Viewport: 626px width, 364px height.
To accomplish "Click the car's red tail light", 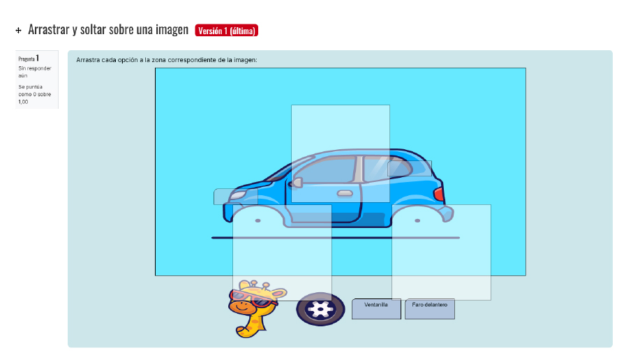I will pyautogui.click(x=439, y=194).
